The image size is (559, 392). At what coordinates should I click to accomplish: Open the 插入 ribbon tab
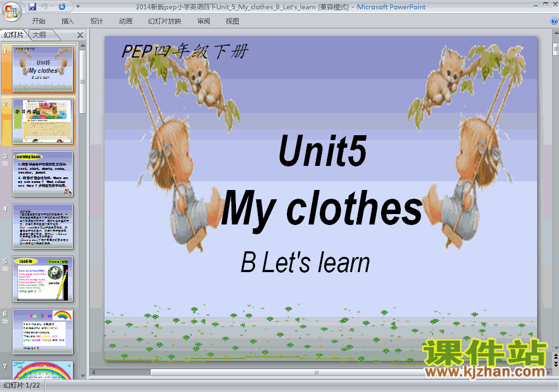tap(68, 21)
